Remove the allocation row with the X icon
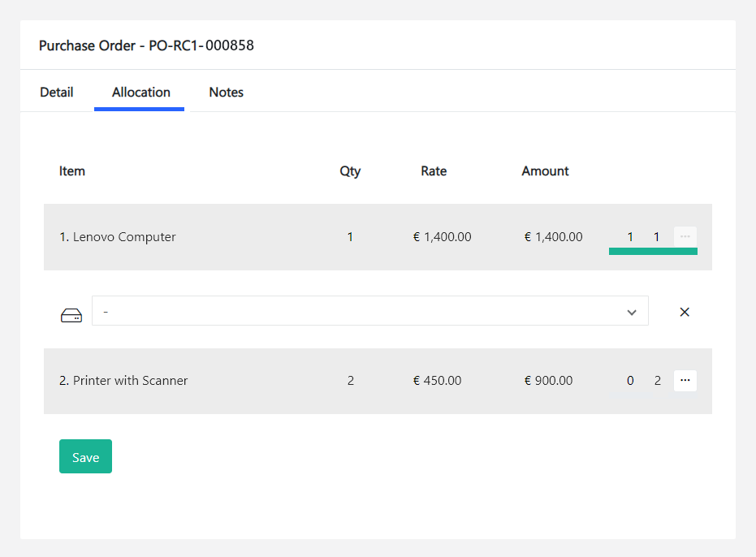Viewport: 756px width, 557px height. (685, 312)
